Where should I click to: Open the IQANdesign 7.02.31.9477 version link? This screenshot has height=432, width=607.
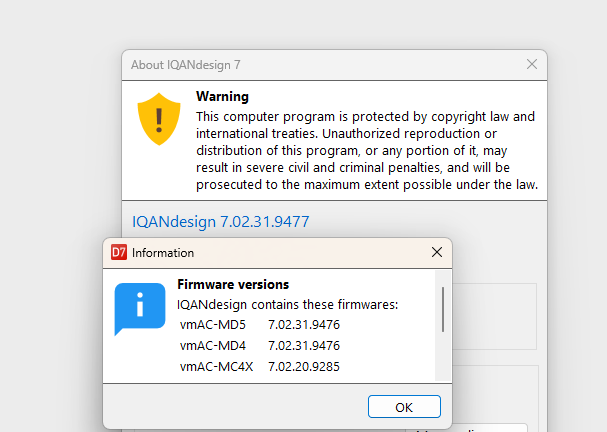221,222
